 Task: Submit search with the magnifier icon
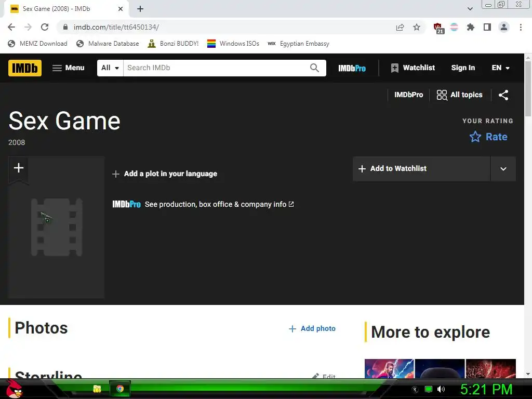coord(314,68)
